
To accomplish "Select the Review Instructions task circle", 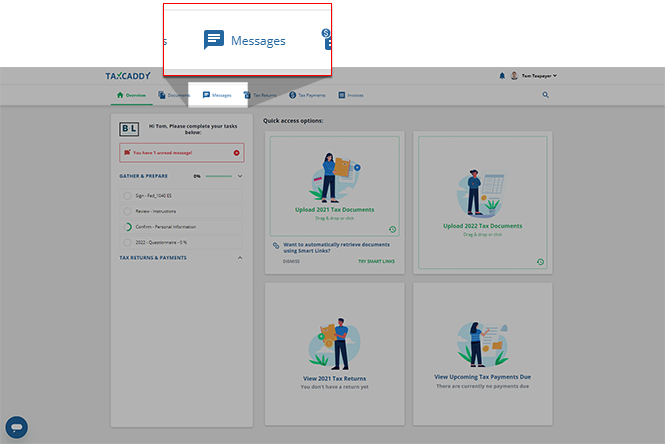I will tap(127, 212).
